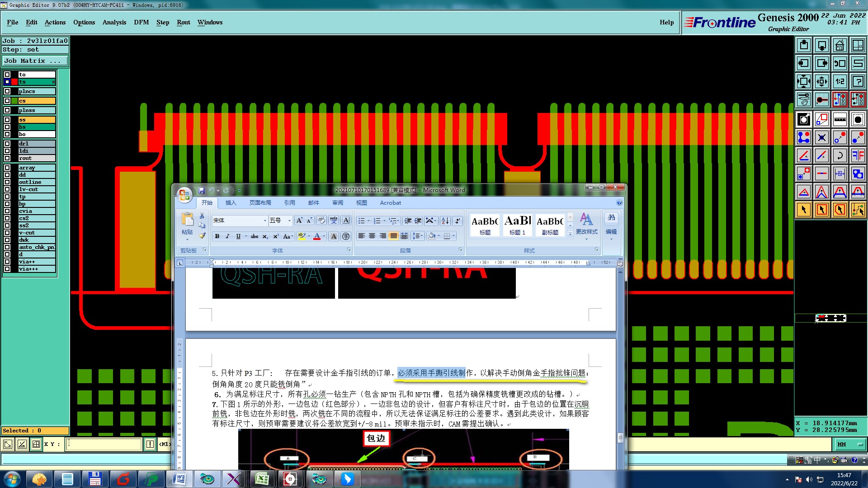Click the delete feature X icon

(822, 137)
